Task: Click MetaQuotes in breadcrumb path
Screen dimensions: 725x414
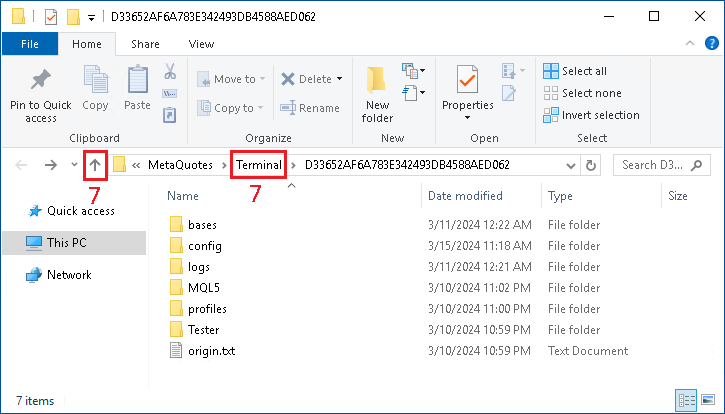Action: (x=180, y=165)
